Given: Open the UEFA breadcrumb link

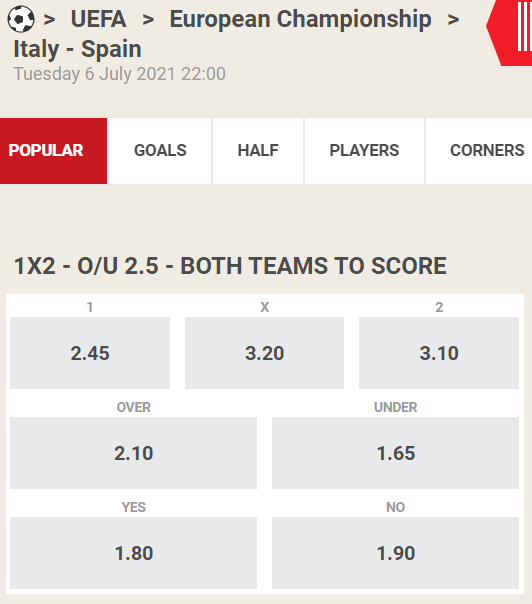Looking at the screenshot, I should (x=98, y=19).
